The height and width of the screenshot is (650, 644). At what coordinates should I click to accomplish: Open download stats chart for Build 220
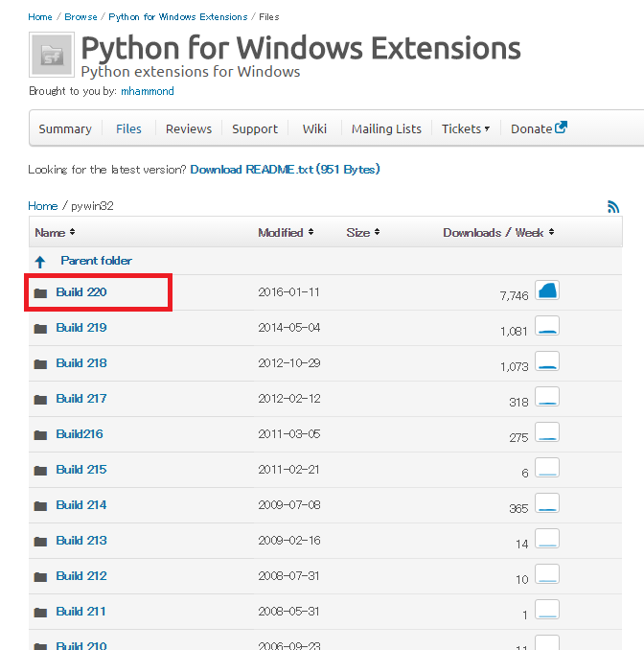point(547,290)
